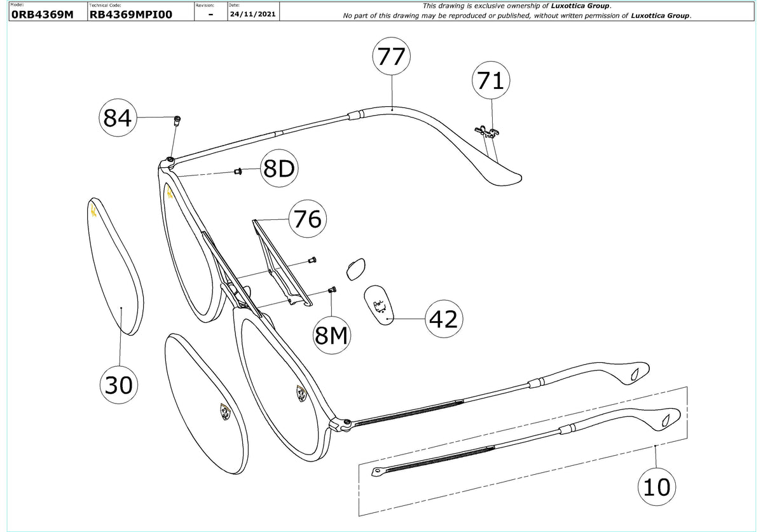Click part callout bubble 77
This screenshot has width=763, height=532.
click(x=391, y=57)
